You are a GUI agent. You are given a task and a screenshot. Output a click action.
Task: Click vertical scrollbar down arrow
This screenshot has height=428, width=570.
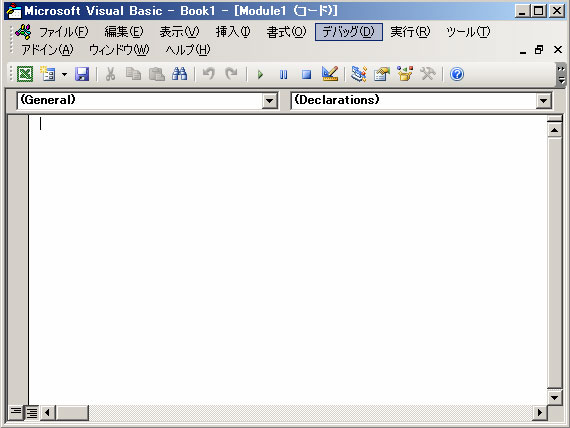(x=555, y=397)
